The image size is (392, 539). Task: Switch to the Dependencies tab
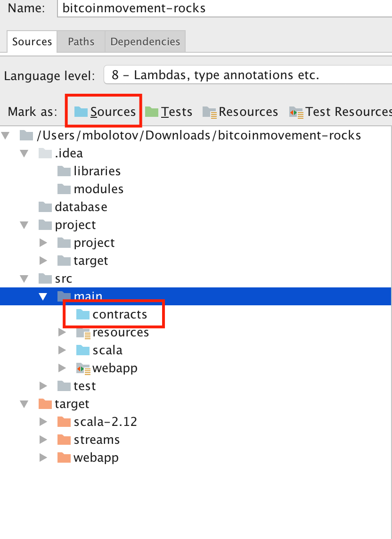pos(145,41)
